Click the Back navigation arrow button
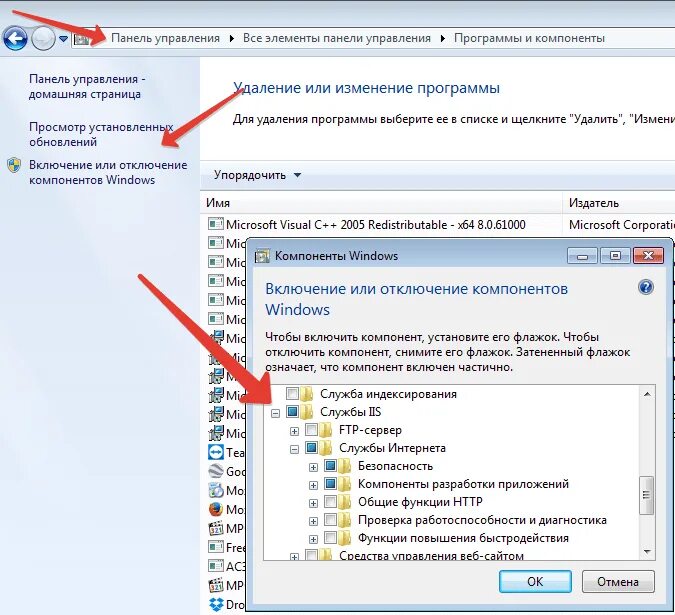Screen dimensions: 675x615 (x=15, y=39)
